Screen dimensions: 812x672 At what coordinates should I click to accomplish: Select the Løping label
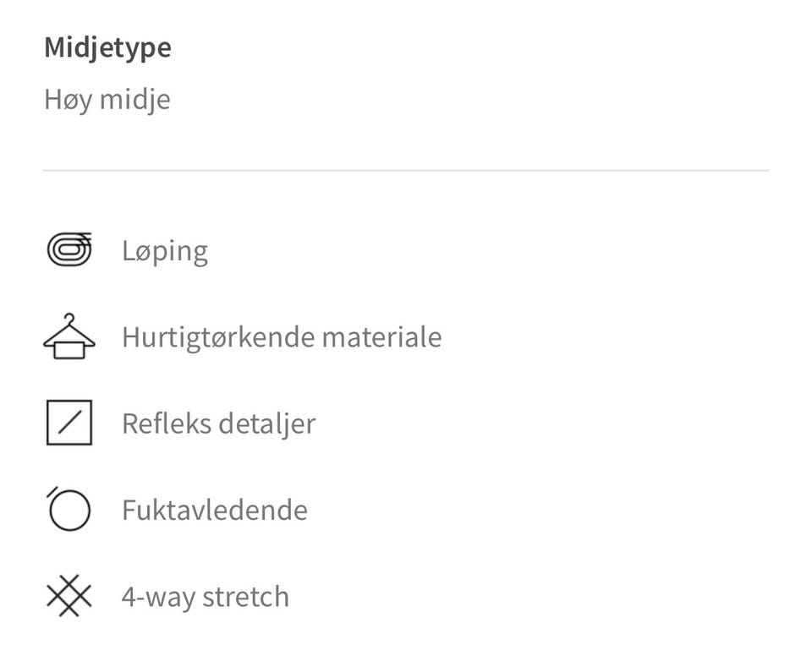[x=165, y=252]
